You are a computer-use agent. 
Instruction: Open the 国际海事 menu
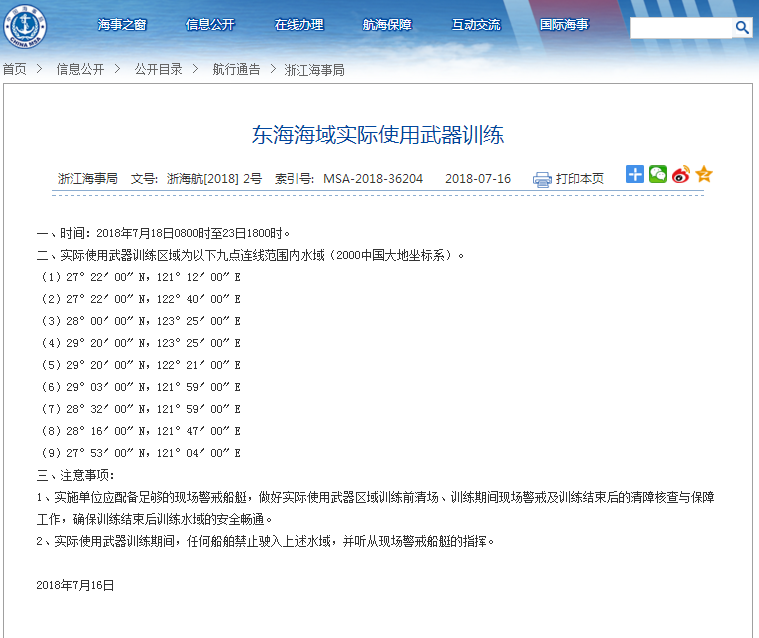[x=564, y=25]
